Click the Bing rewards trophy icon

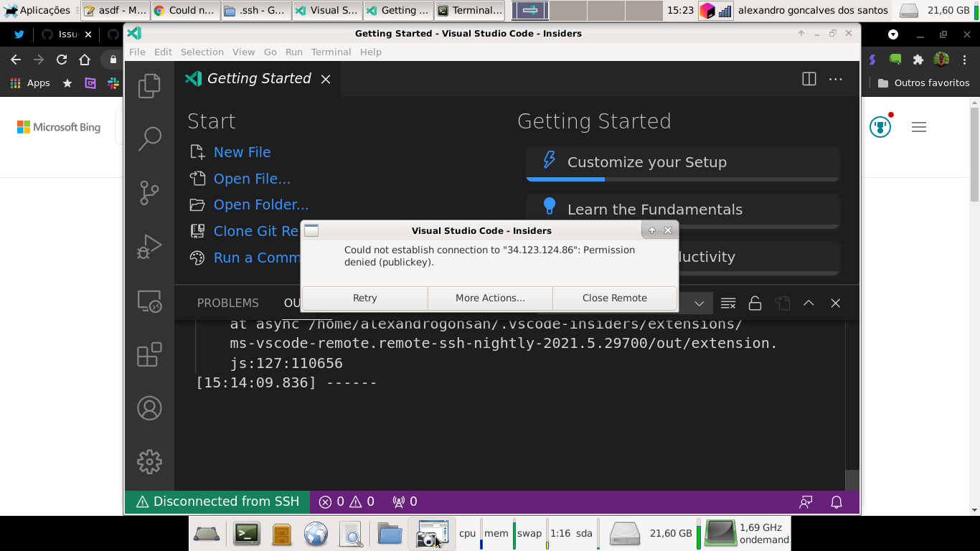click(x=880, y=127)
